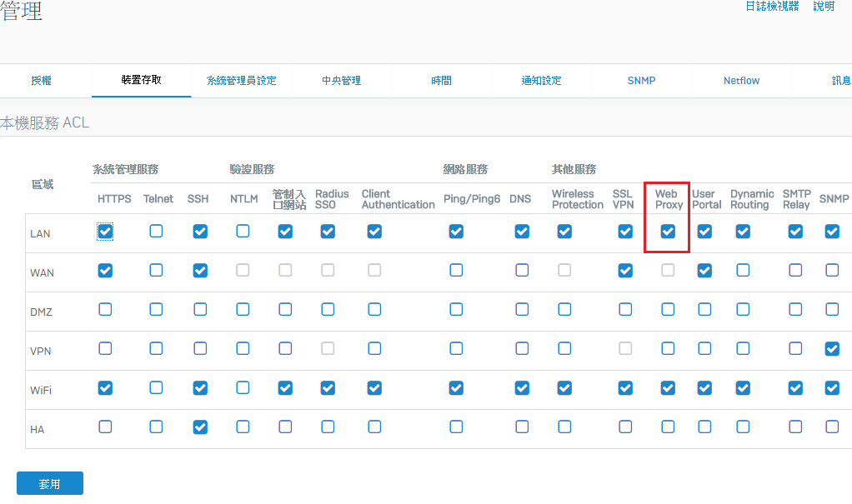Click the WiFi row label
The width and height of the screenshot is (852, 504).
41,390
